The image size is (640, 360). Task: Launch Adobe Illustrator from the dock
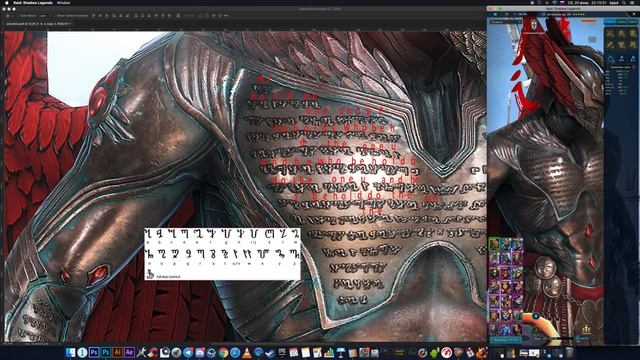point(117,352)
